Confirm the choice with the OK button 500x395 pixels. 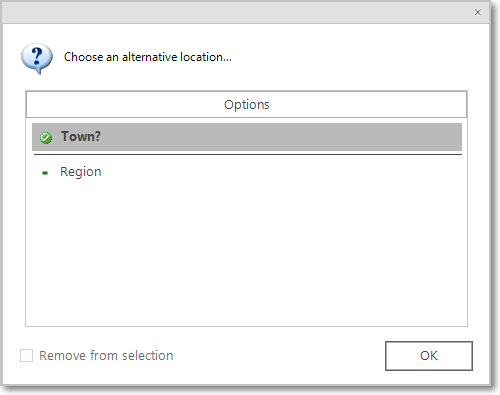tap(429, 356)
